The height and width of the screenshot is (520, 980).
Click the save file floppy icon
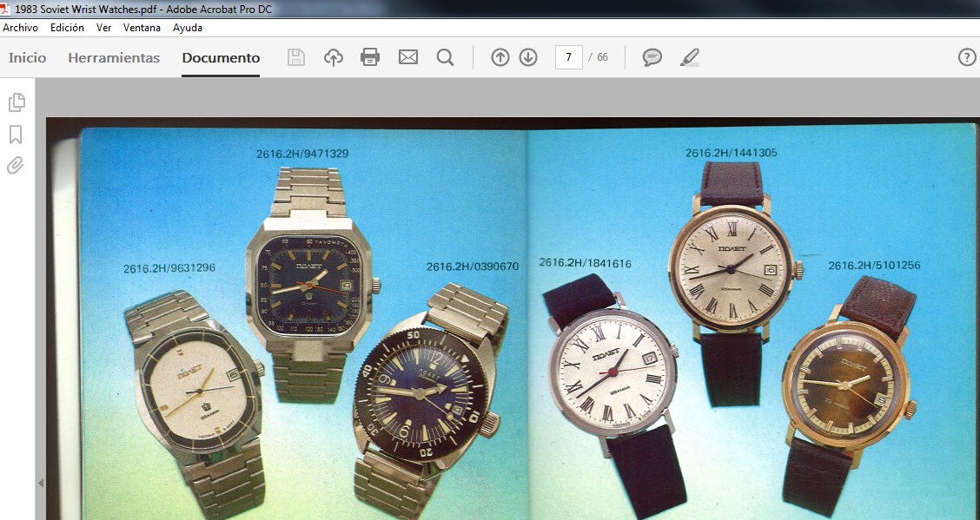(296, 57)
